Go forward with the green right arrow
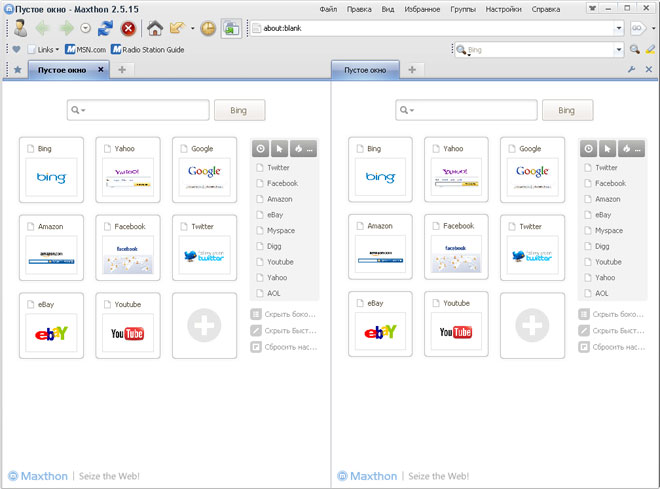The height and width of the screenshot is (489, 660). pos(66,28)
